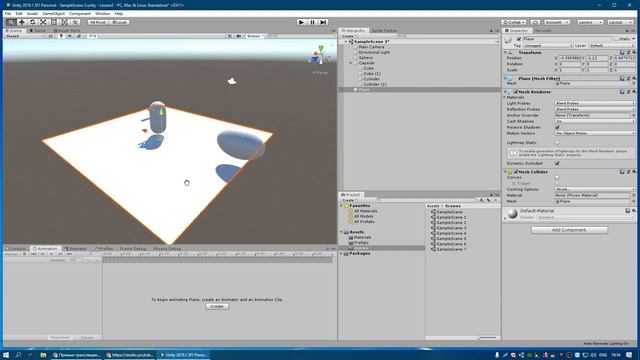
Task: Select the custom editor tools icon
Action: coord(75,22)
